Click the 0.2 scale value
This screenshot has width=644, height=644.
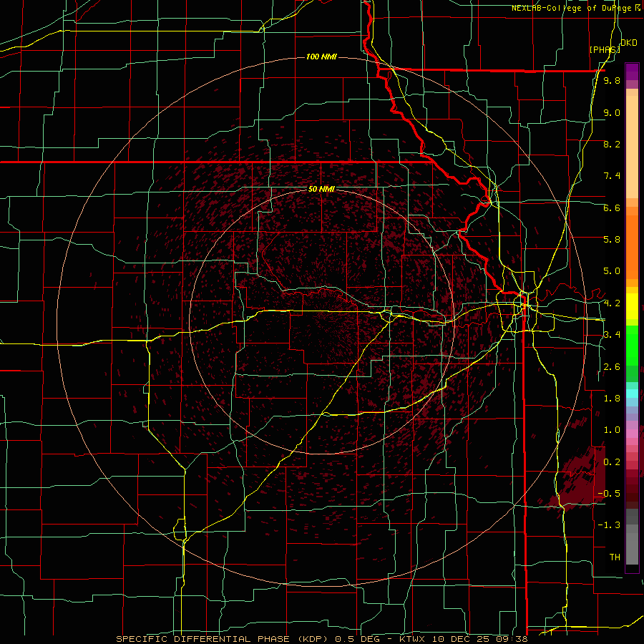[x=612, y=462]
